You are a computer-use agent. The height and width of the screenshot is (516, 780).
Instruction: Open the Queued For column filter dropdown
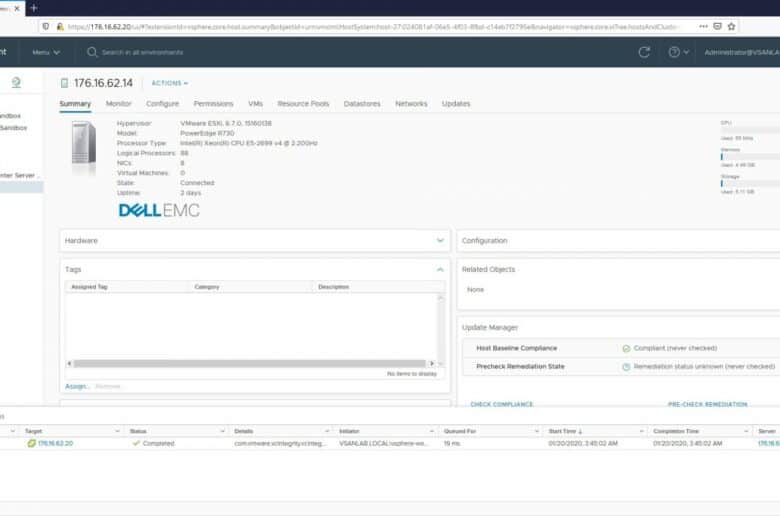(x=537, y=431)
